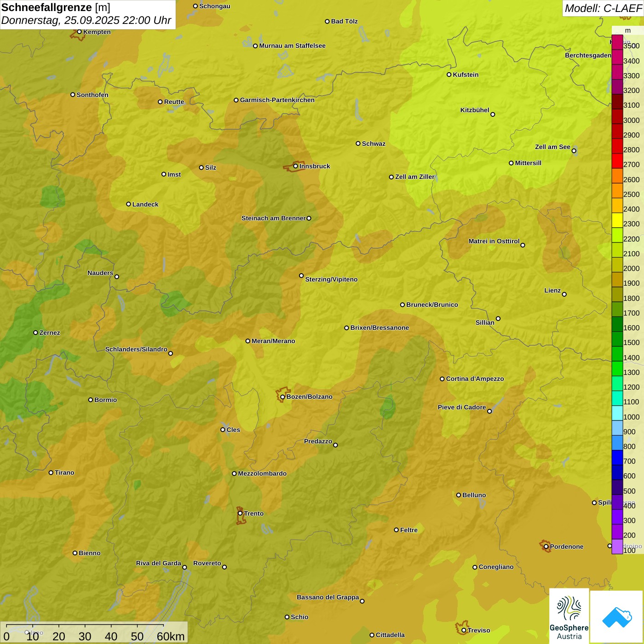Click the Schlanders/Silandro label

tap(136, 349)
